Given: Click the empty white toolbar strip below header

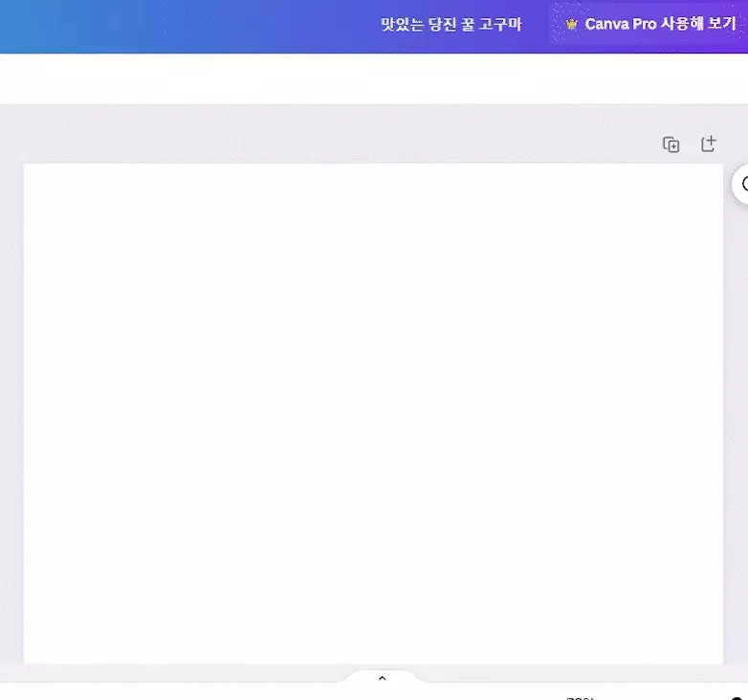Looking at the screenshot, I should (x=373, y=78).
